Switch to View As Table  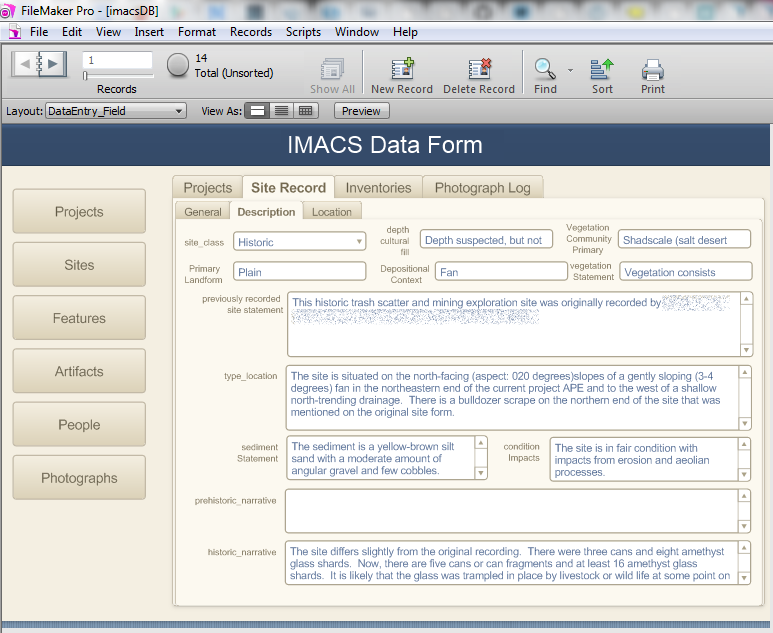[306, 111]
